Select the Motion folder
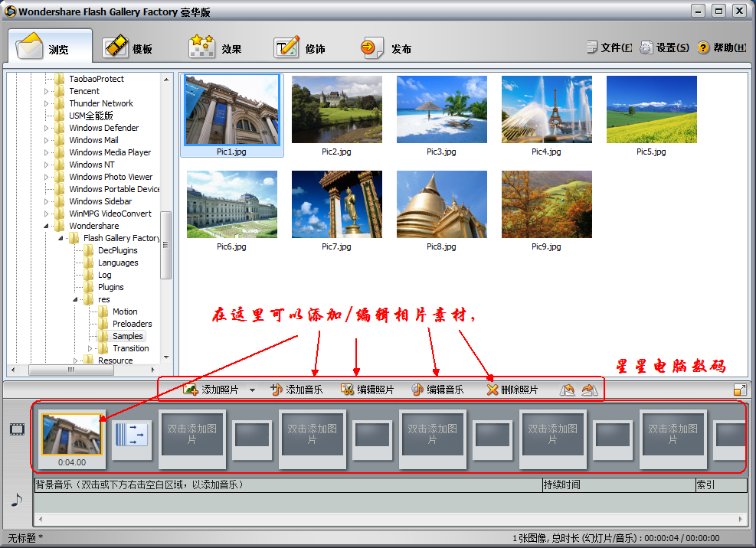756x548 pixels. pos(125,312)
